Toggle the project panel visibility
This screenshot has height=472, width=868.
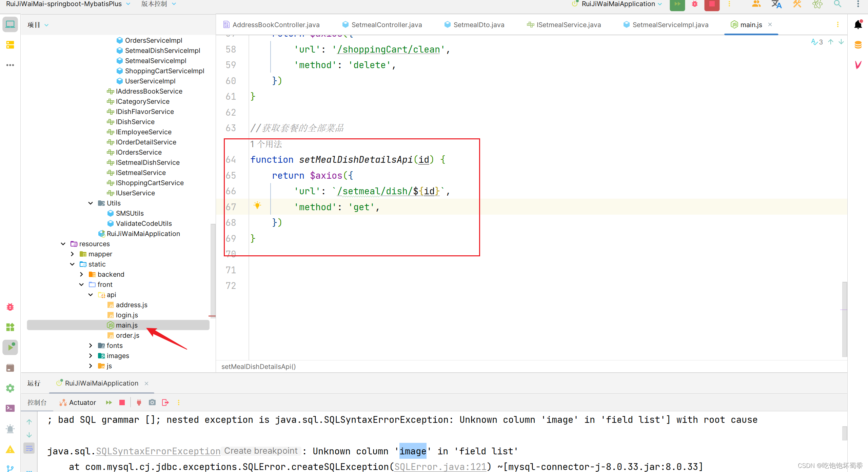point(10,24)
